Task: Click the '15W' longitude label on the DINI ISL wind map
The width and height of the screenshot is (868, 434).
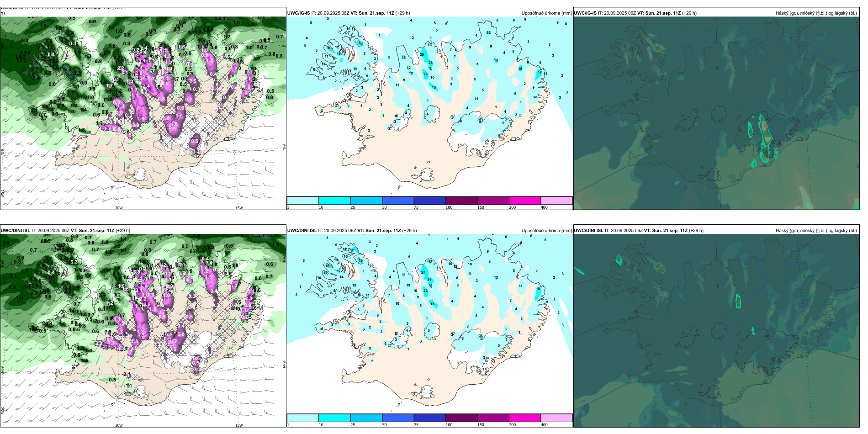Action: [239, 425]
